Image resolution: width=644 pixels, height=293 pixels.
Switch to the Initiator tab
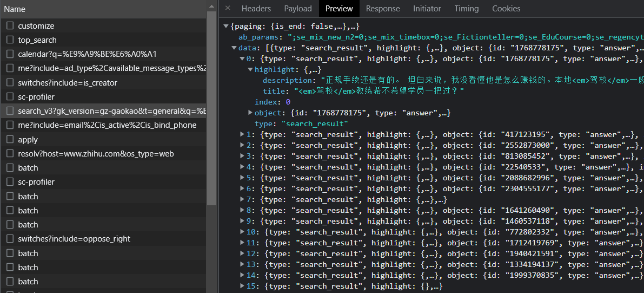click(x=427, y=9)
